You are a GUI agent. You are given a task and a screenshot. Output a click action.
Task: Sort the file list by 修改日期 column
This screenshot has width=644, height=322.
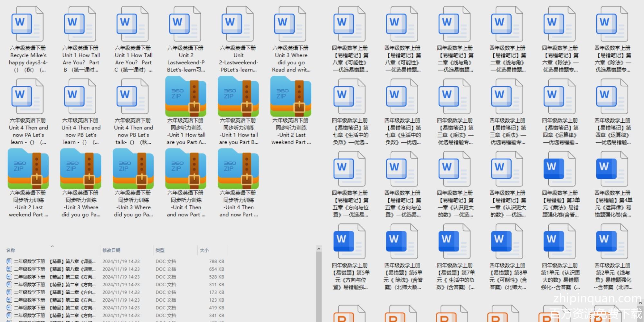point(111,250)
